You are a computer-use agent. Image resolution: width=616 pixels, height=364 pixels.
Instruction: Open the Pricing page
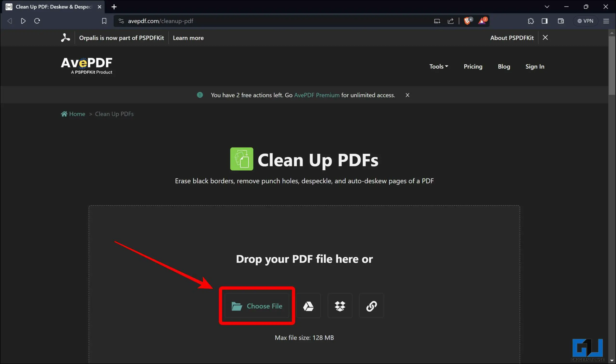pyautogui.click(x=473, y=66)
